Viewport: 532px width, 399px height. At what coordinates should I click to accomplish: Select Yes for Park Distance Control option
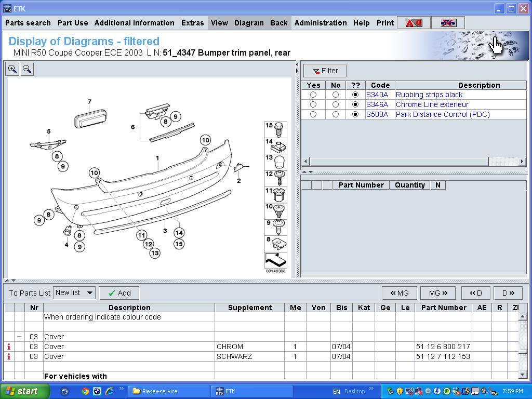(x=313, y=114)
